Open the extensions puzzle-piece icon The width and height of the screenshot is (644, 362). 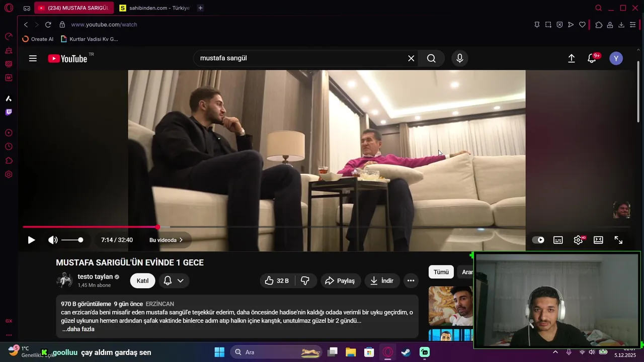[x=599, y=25]
